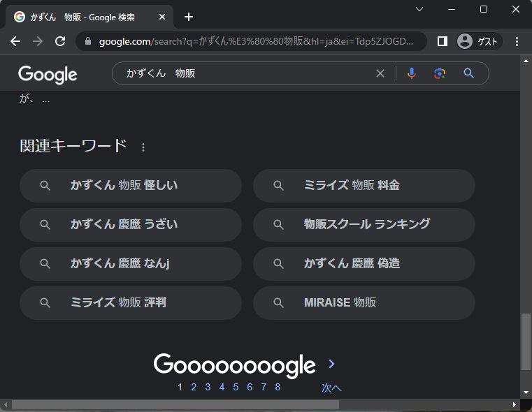Open the ゲスト guest profile button
Screen dimensions: 532x412
(x=478, y=41)
